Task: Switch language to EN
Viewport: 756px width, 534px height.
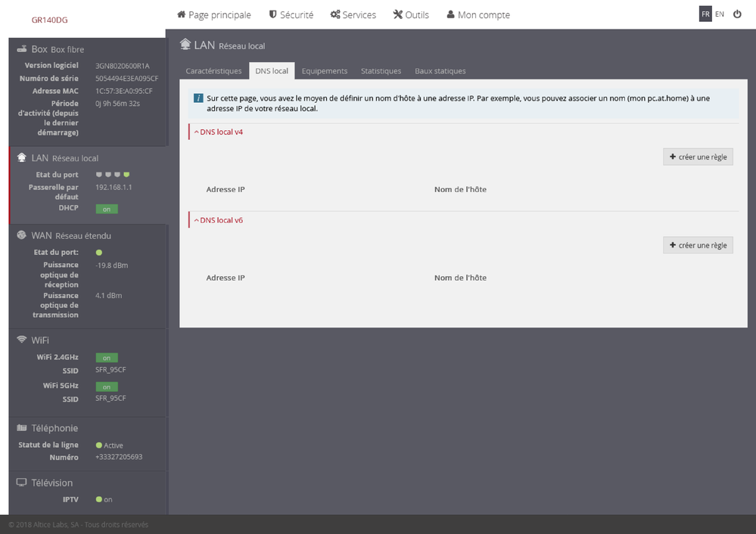Action: 720,14
